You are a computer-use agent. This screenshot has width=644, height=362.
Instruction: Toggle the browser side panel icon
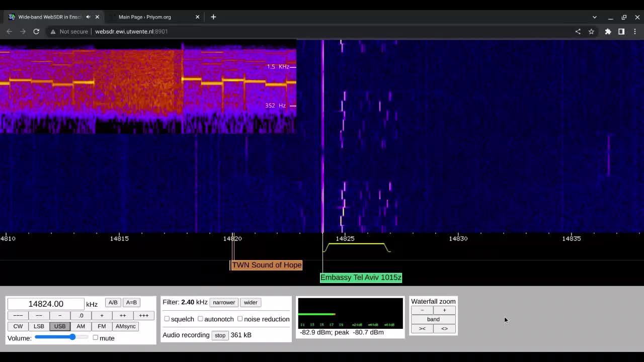click(x=621, y=31)
